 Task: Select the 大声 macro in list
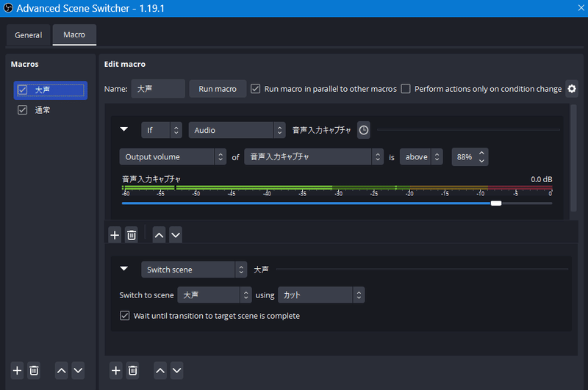(50, 90)
